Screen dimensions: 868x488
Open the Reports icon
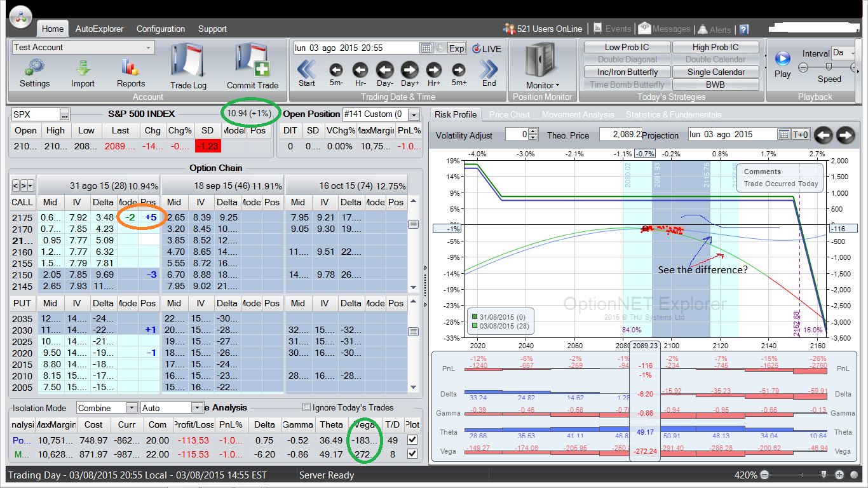click(x=130, y=67)
